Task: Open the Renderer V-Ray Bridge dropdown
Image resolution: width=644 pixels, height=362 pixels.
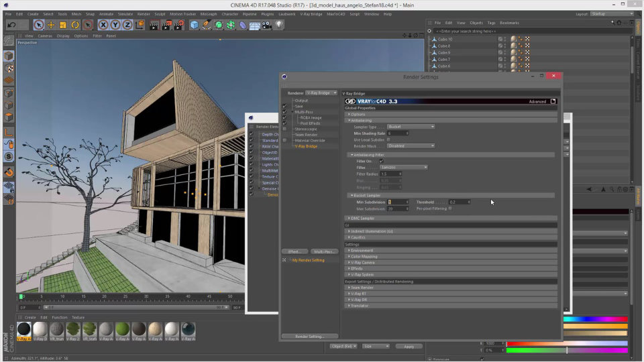Action: click(321, 93)
